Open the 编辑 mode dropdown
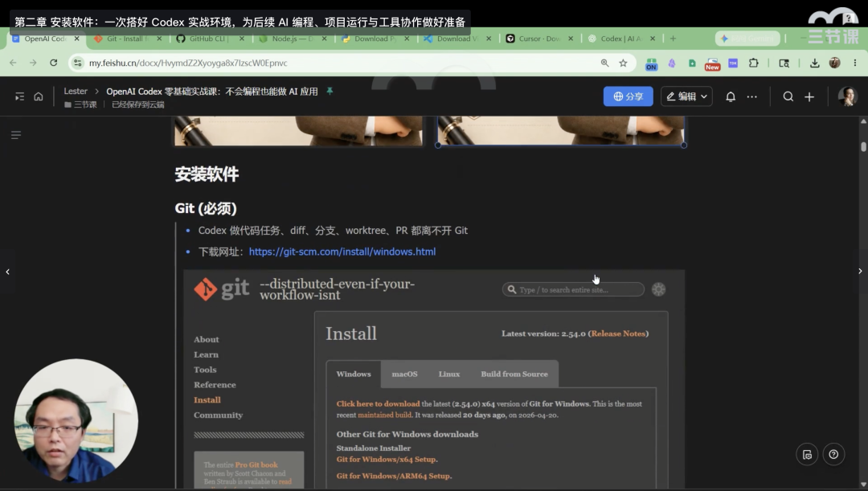868x491 pixels. pyautogui.click(x=686, y=97)
